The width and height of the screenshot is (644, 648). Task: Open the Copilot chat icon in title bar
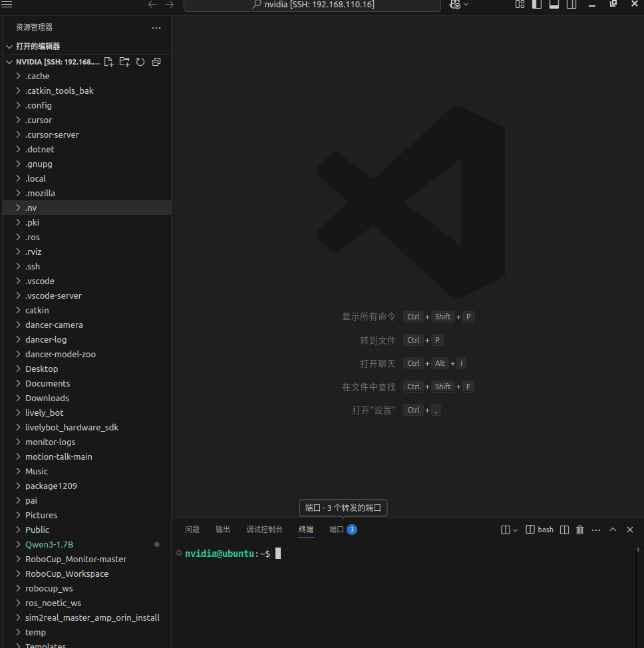point(454,5)
